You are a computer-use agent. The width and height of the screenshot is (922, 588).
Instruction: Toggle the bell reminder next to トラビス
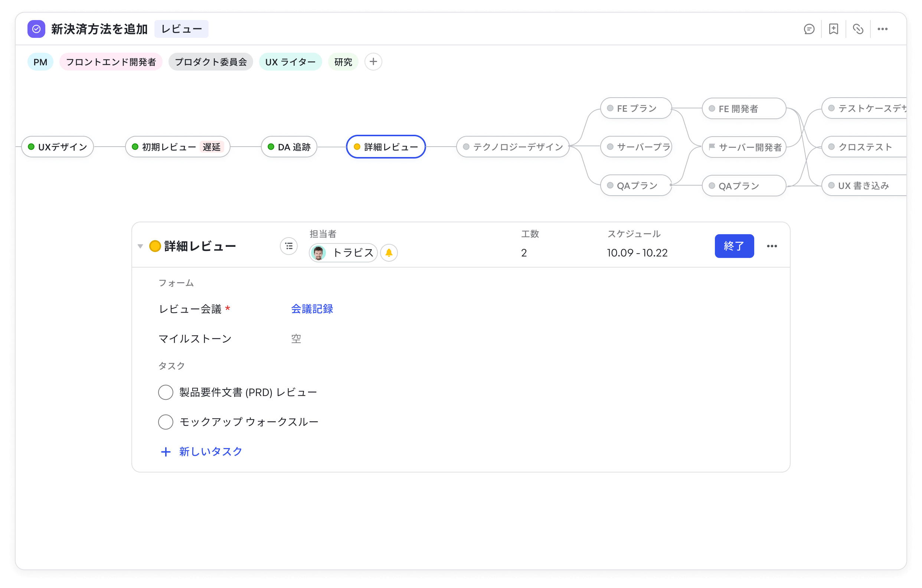click(389, 253)
